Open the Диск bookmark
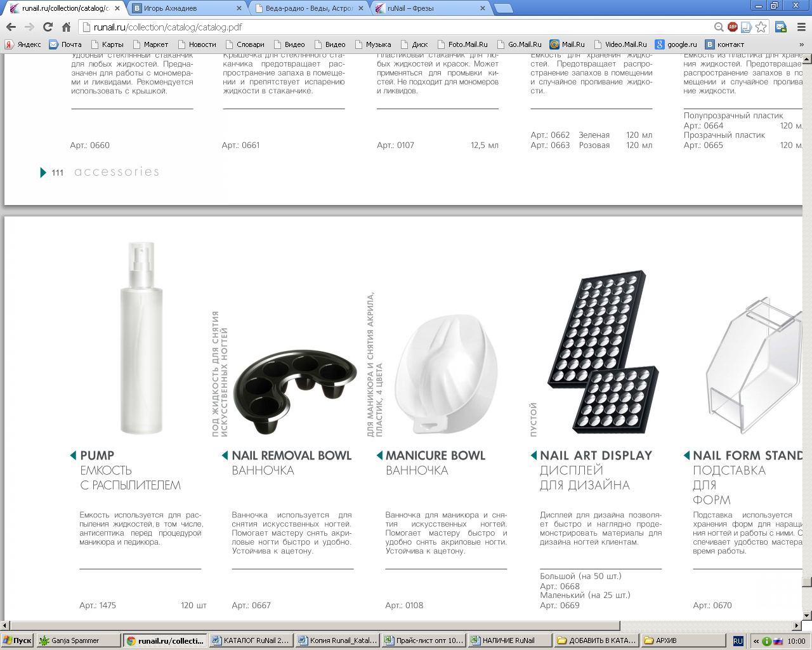The height and width of the screenshot is (650, 812). click(x=414, y=44)
